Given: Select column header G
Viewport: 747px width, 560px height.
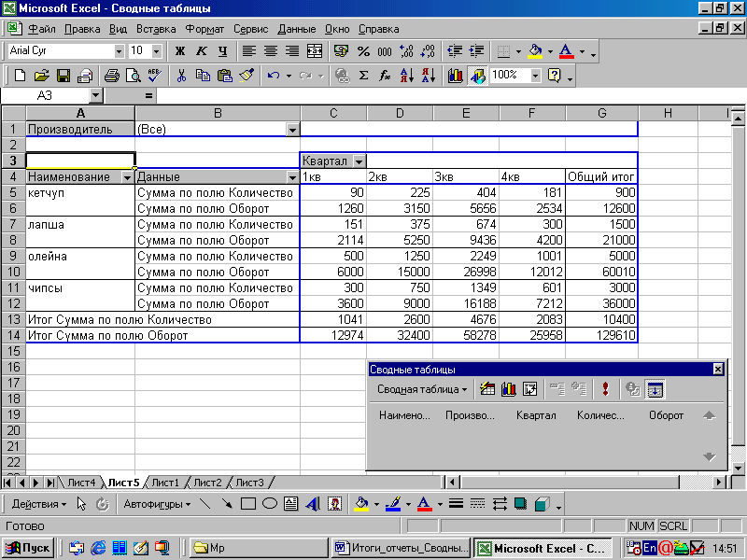Looking at the screenshot, I should 601,113.
